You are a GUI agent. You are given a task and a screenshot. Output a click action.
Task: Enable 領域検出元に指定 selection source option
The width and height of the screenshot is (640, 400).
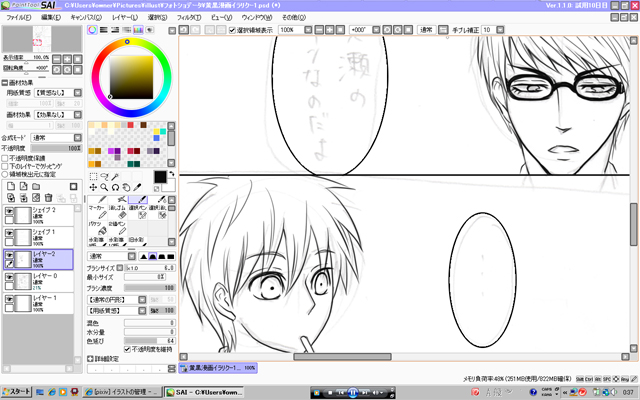[x=5, y=174]
